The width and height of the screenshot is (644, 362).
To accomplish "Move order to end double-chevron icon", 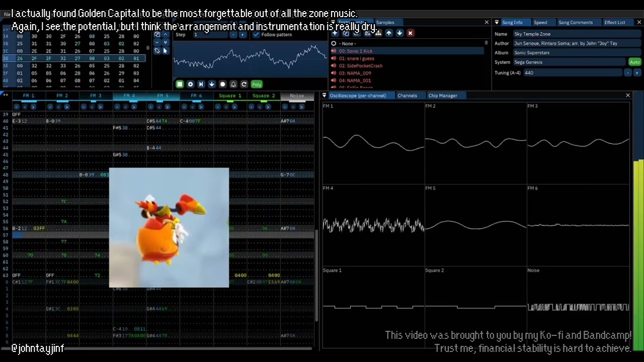I will [x=165, y=43].
